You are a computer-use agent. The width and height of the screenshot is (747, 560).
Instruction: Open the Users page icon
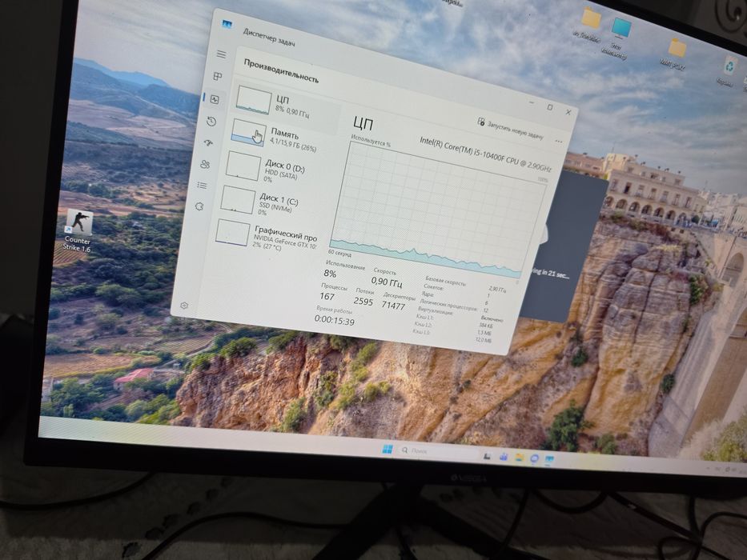205,164
